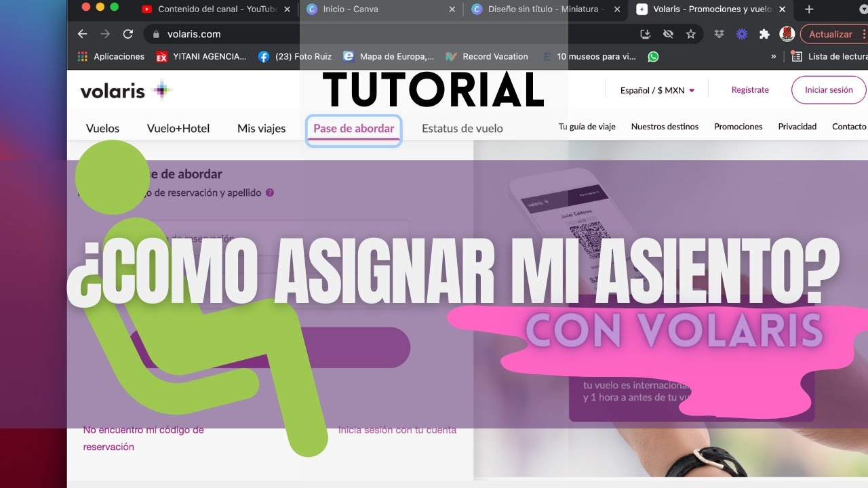Image resolution: width=868 pixels, height=488 pixels.
Task: Open the YITANI AGENCIA bookmark
Action: coord(201,57)
